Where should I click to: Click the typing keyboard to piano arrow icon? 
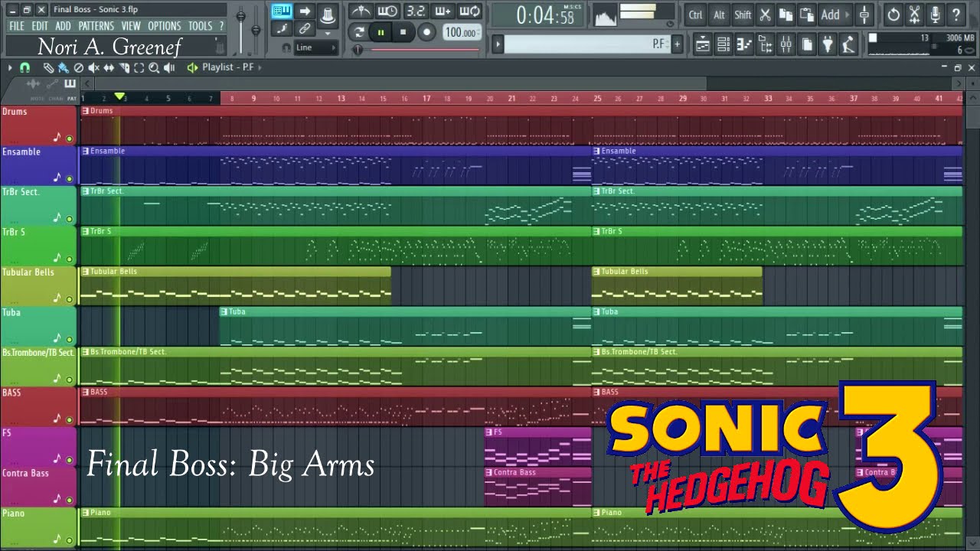click(x=305, y=11)
